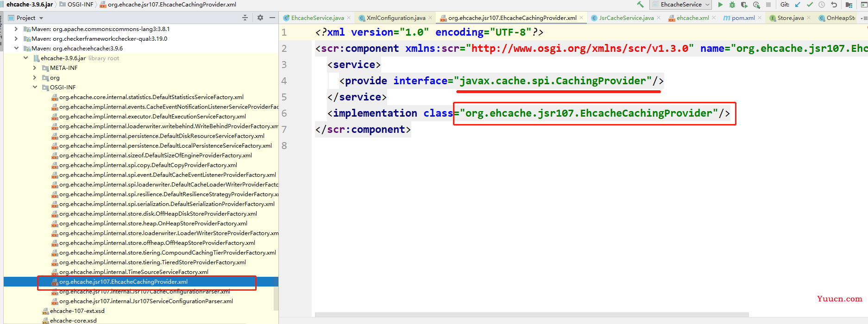Click the Git rollback arrow icon
This screenshot has width=868, height=324.
click(834, 5)
